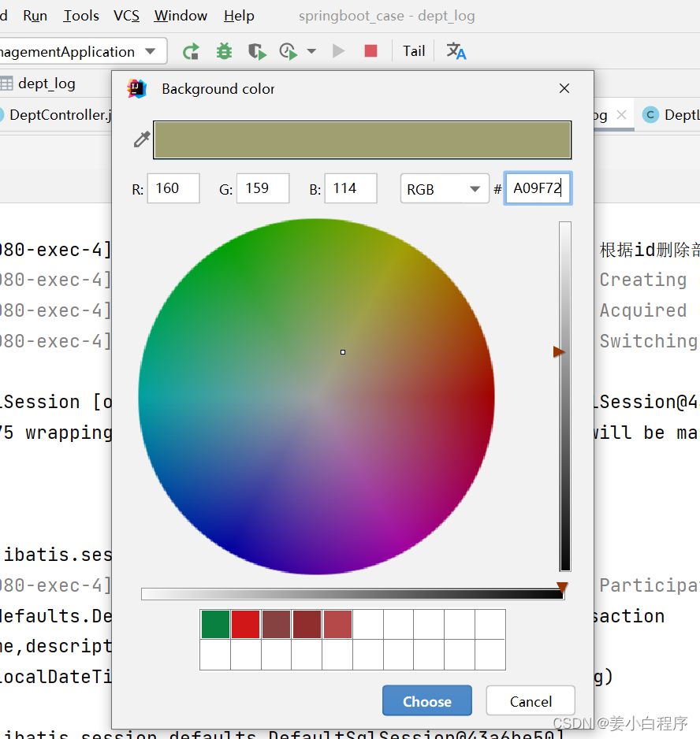
Task: Activate the eyedropper color picker tool
Action: (x=141, y=139)
